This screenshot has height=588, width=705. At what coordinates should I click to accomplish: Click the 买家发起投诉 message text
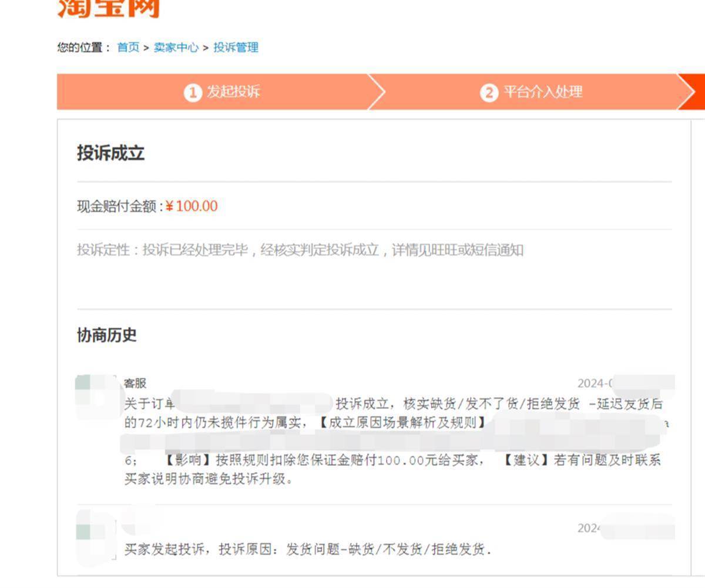click(307, 550)
